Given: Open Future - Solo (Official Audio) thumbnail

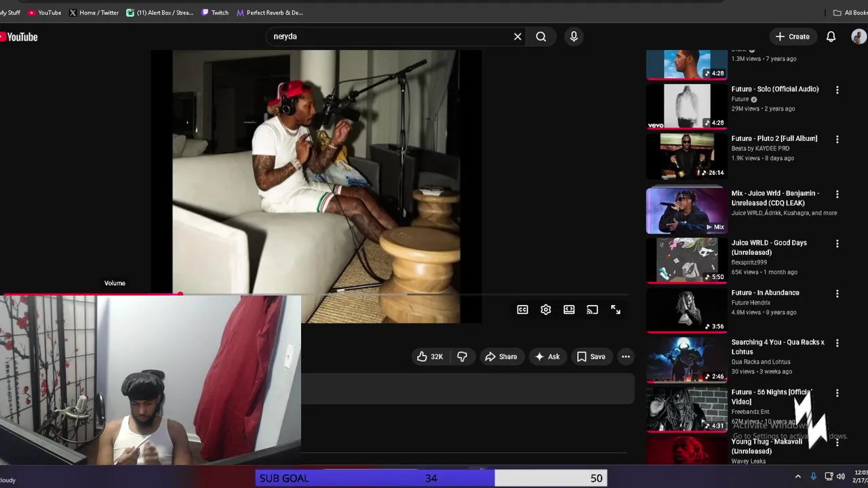Looking at the screenshot, I should point(686,106).
